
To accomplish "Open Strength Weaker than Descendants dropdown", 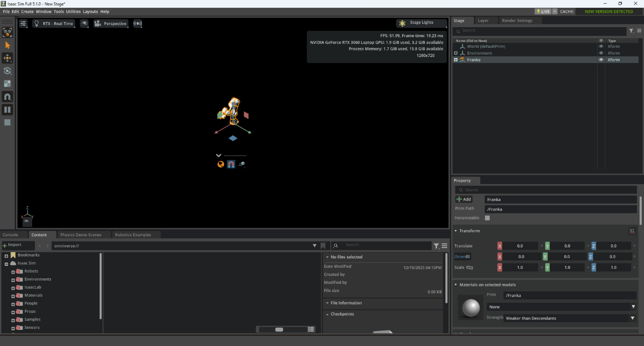I will (570, 318).
